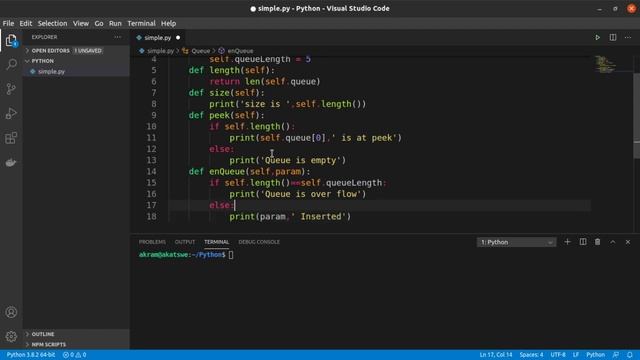Open the terminal selector dropdown 1: Python
This screenshot has height=360, width=640.
click(516, 242)
